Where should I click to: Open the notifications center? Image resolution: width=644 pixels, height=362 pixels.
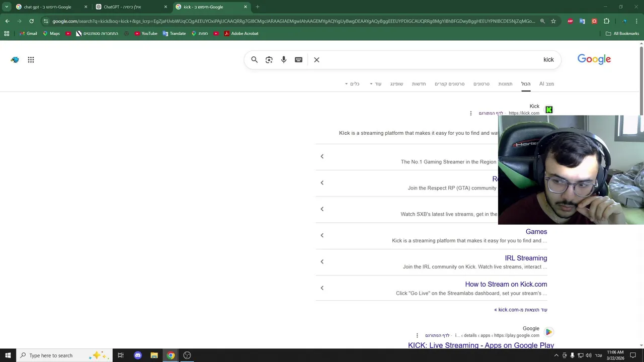(633, 355)
